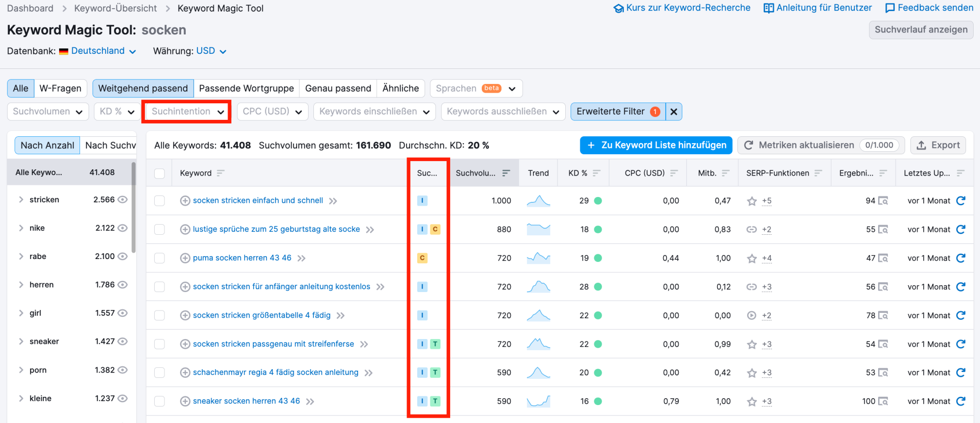Select Genau passend match type
Image resolution: width=980 pixels, height=423 pixels.
pos(338,88)
